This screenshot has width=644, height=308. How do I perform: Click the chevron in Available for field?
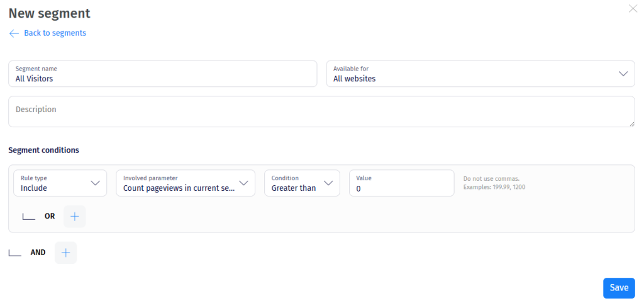(623, 74)
